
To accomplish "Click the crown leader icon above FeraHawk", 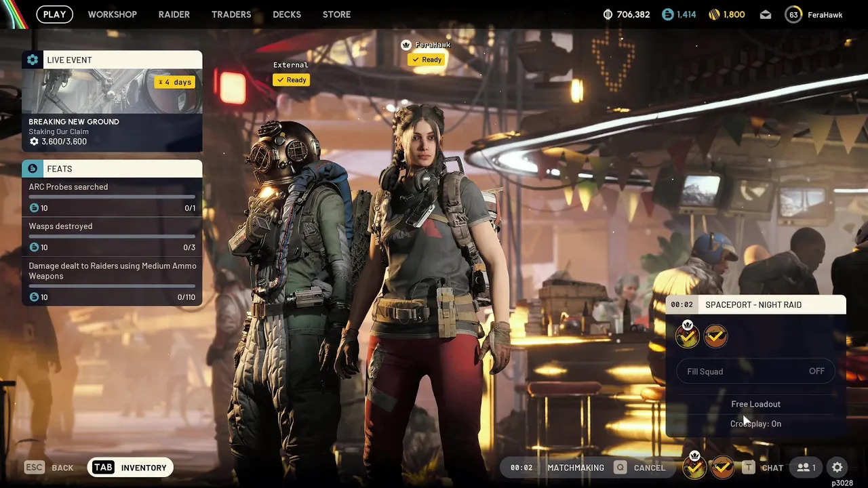I will click(x=406, y=45).
